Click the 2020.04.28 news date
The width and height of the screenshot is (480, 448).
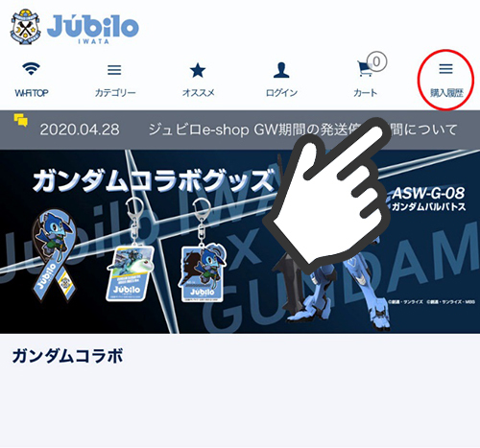coord(80,130)
